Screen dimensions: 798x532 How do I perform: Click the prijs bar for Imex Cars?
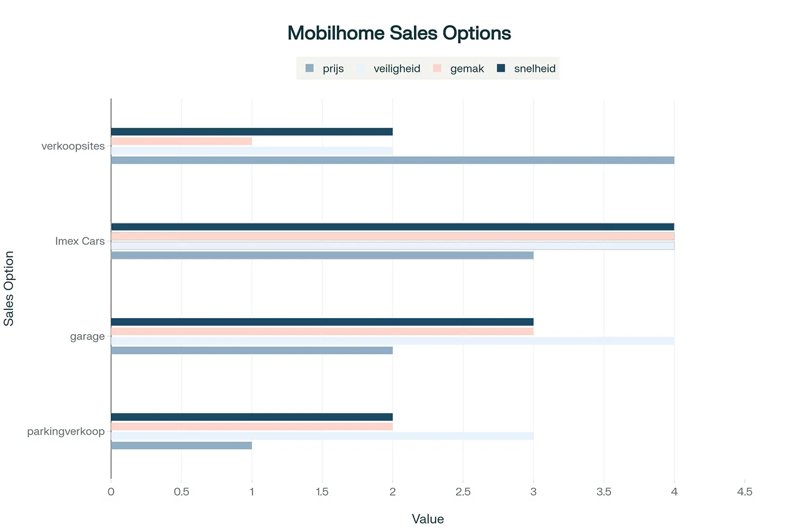point(322,255)
